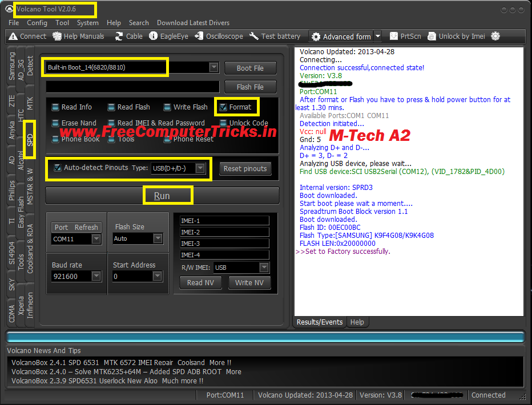Image resolution: width=532 pixels, height=405 pixels.
Task: Open the Tool menu
Action: [x=62, y=23]
